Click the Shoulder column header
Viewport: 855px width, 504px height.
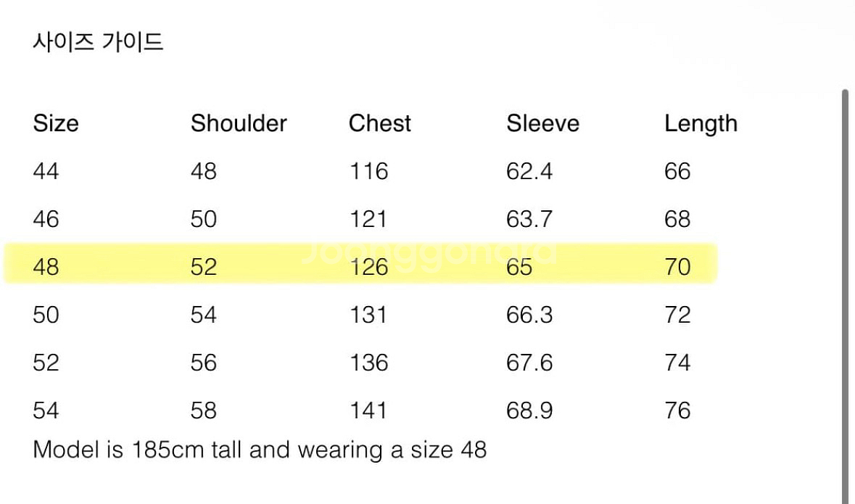point(239,123)
